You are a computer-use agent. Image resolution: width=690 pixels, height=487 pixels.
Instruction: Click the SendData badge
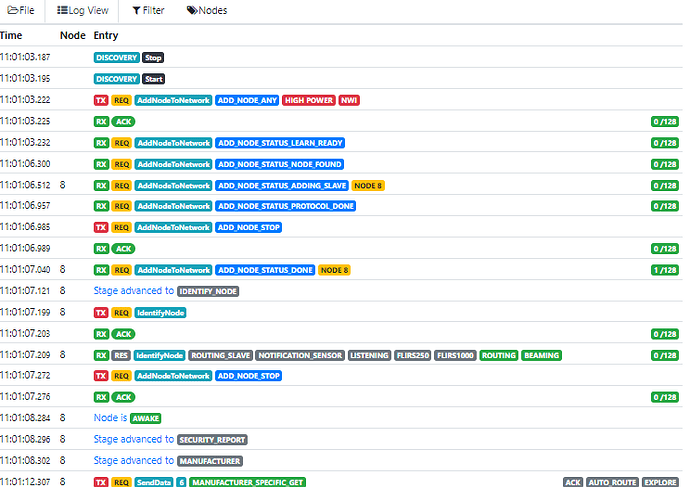pyautogui.click(x=154, y=482)
